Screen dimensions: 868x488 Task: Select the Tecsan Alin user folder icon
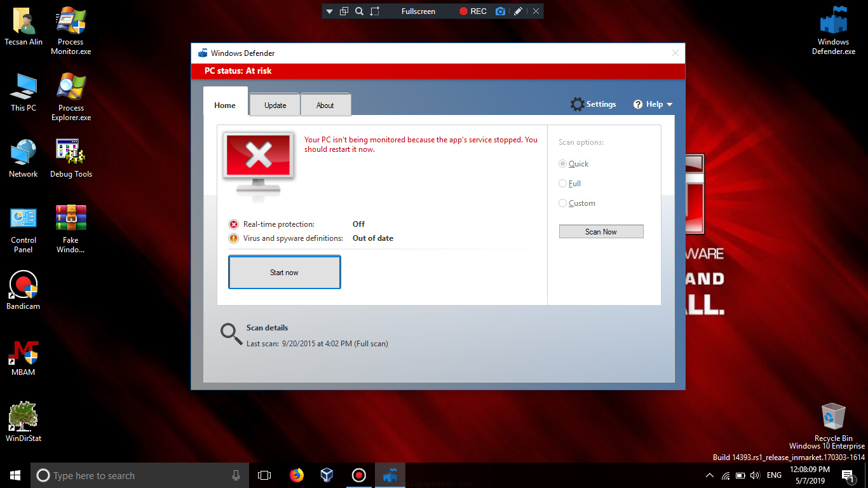[x=24, y=26]
